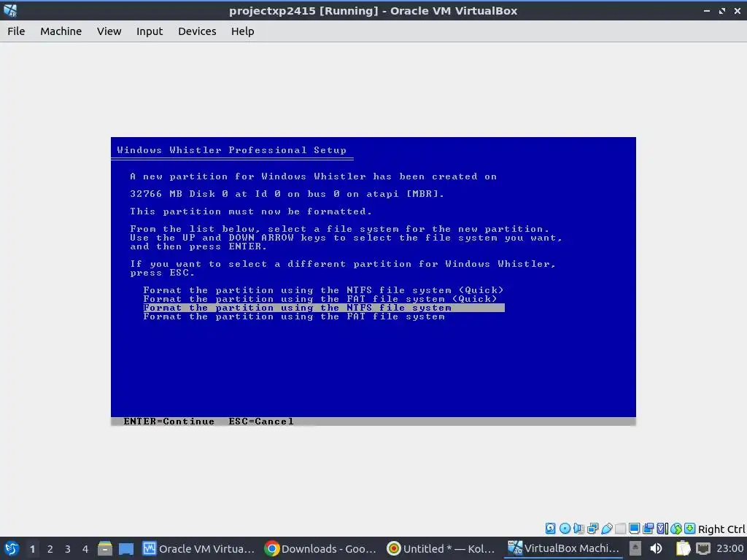747x560 pixels.
Task: Open the Lubuntu start menu bird icon
Action: (x=12, y=548)
